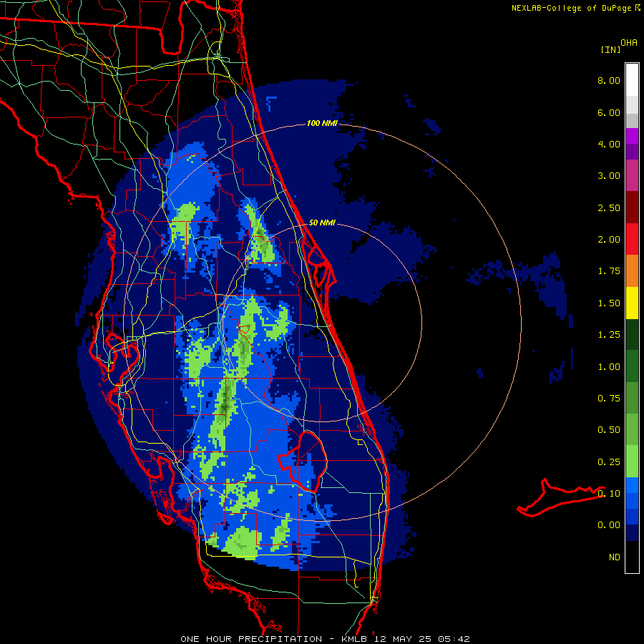Click the OHA product code label

click(629, 43)
